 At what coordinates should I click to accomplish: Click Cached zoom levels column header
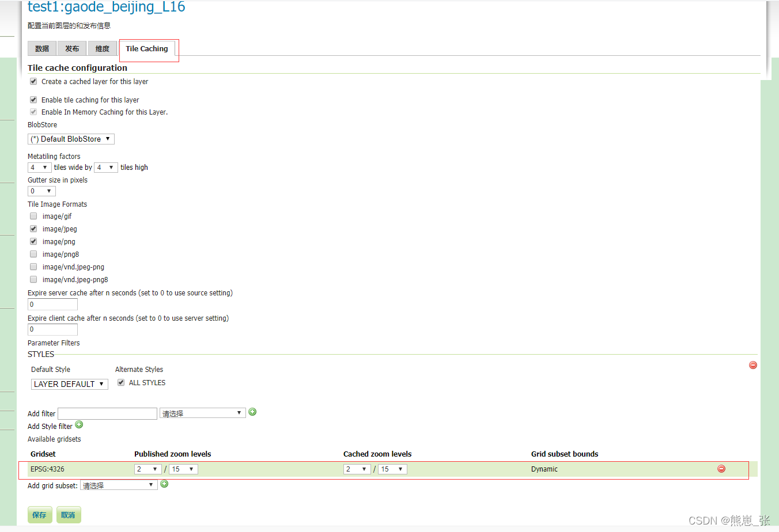click(x=377, y=454)
